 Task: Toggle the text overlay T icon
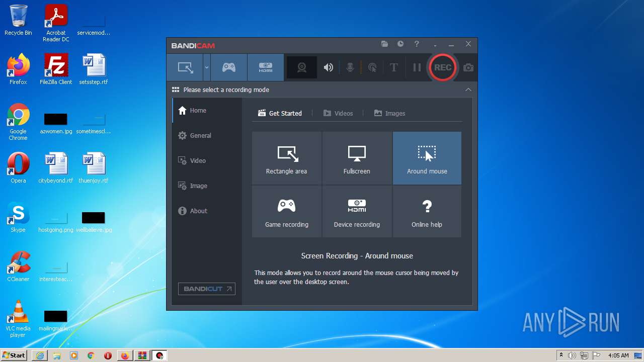(394, 67)
